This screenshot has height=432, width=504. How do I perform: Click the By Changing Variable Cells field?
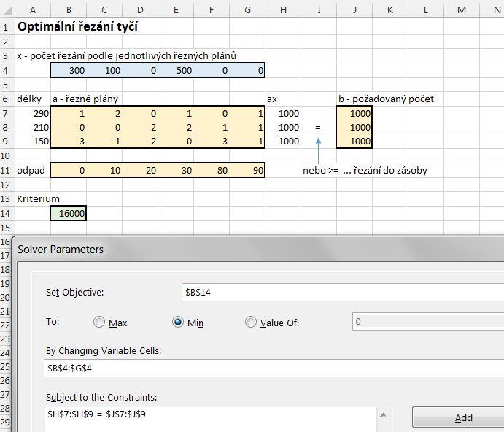pyautogui.click(x=274, y=368)
